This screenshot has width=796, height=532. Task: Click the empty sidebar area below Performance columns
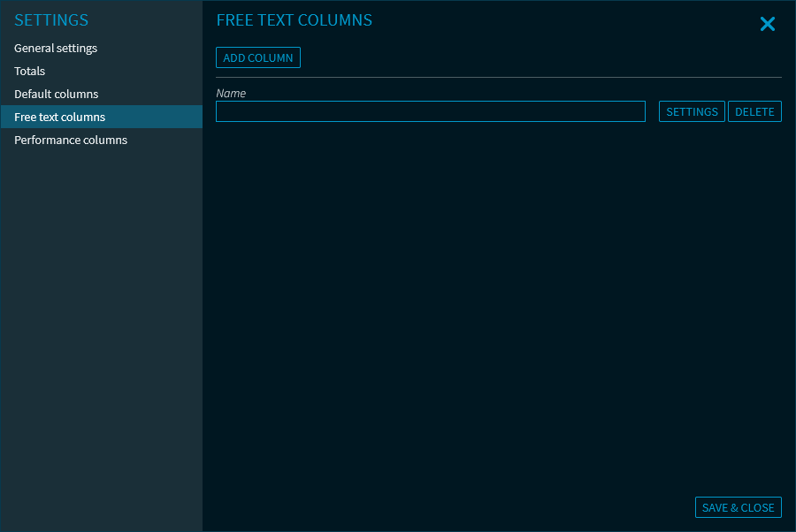[x=101, y=336]
